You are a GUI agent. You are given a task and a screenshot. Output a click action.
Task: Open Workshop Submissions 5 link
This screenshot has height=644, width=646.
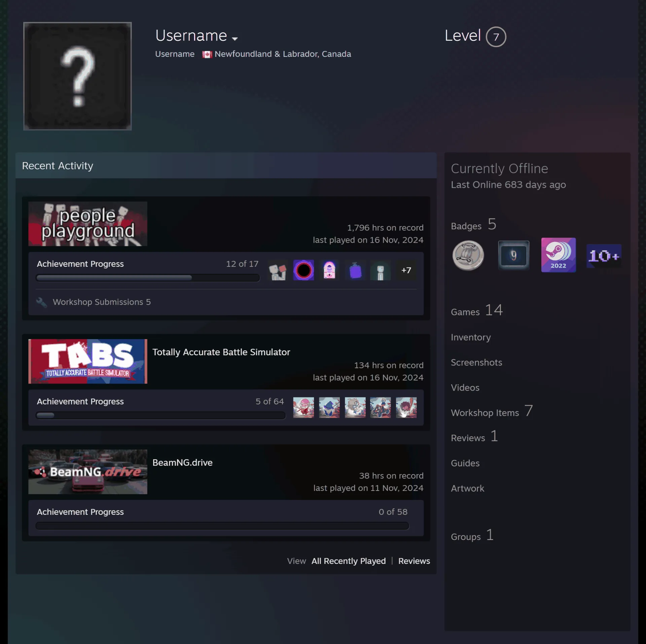click(x=102, y=302)
